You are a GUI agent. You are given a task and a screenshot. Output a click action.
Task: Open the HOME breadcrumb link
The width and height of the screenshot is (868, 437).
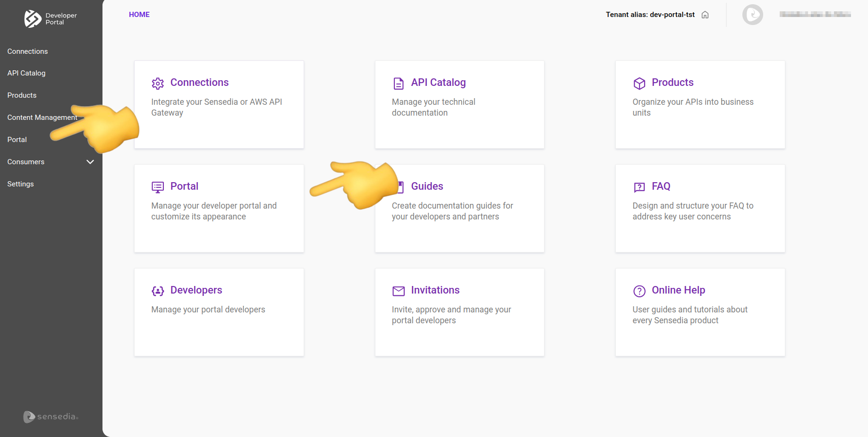[x=139, y=14]
